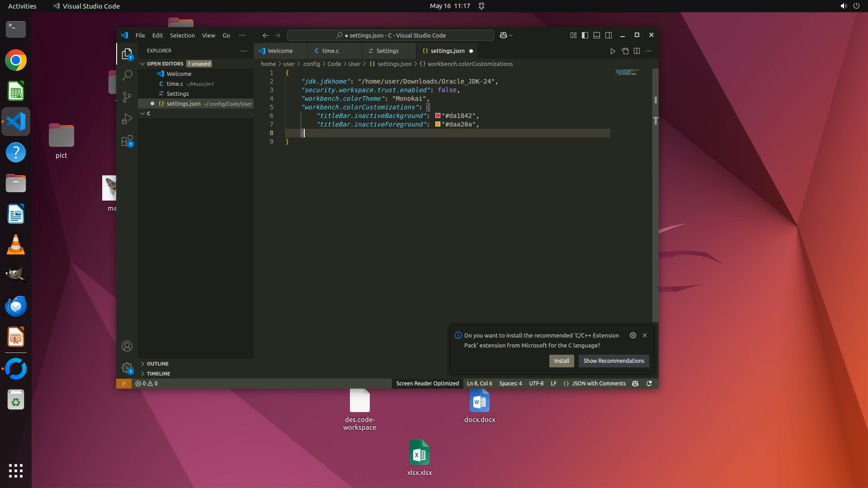Toggle Secondary Side Bar layout button
Image resolution: width=868 pixels, height=488 pixels.
click(x=609, y=35)
